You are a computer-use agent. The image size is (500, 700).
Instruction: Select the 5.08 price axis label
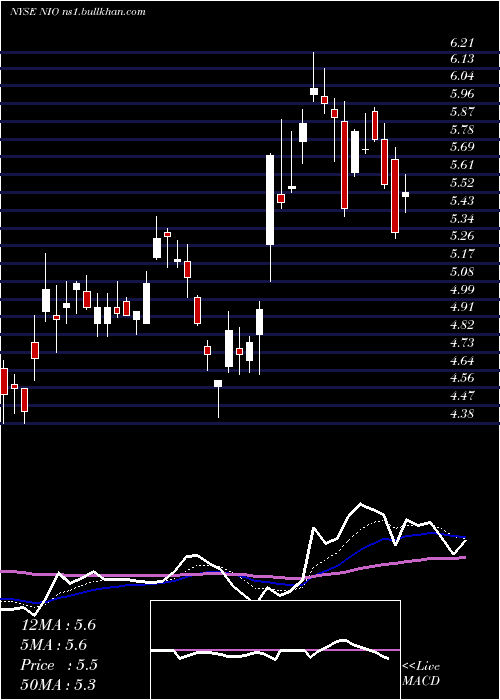(x=462, y=271)
